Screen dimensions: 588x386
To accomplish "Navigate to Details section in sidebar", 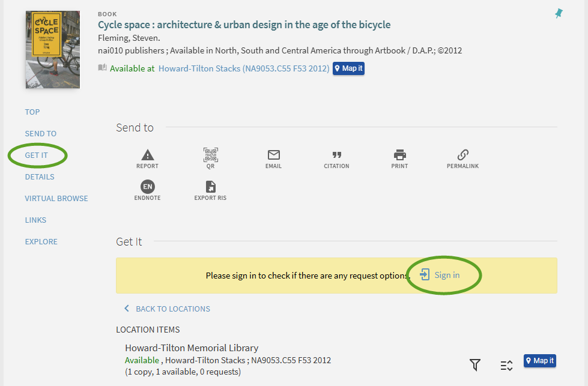I will pyautogui.click(x=40, y=176).
